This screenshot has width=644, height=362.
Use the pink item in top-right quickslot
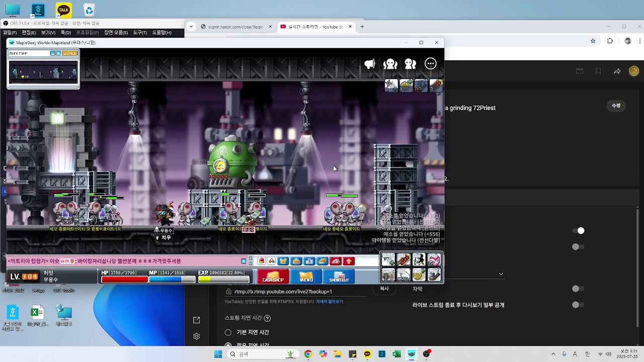[x=434, y=259]
